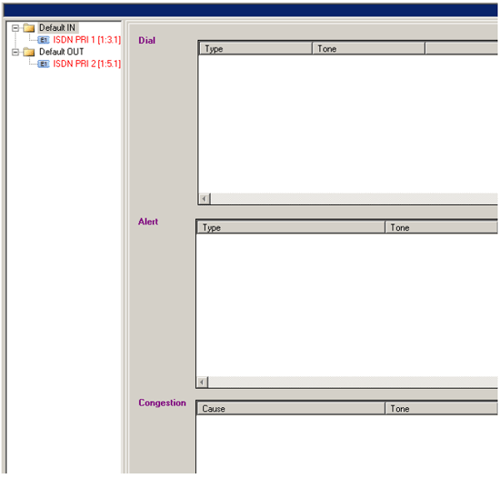500x478 pixels.
Task: Click the Default OUT folder icon
Action: point(29,52)
